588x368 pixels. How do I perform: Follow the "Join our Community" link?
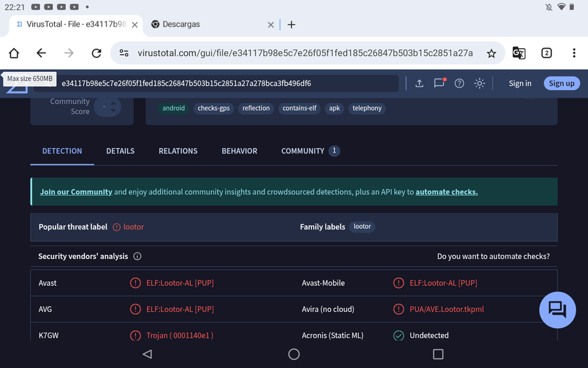pyautogui.click(x=76, y=192)
